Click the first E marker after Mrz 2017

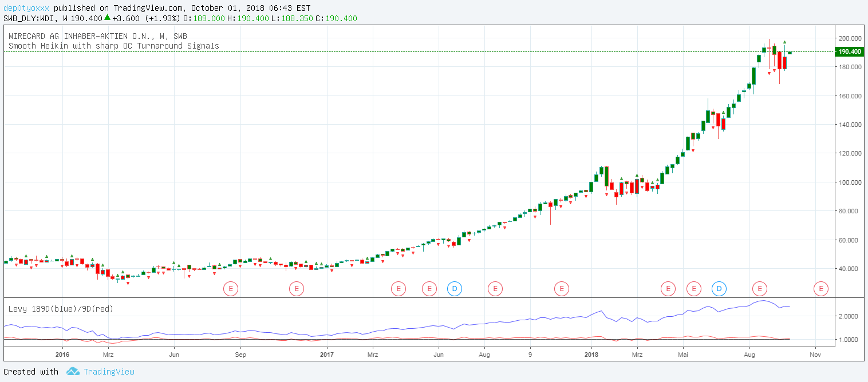(x=399, y=289)
